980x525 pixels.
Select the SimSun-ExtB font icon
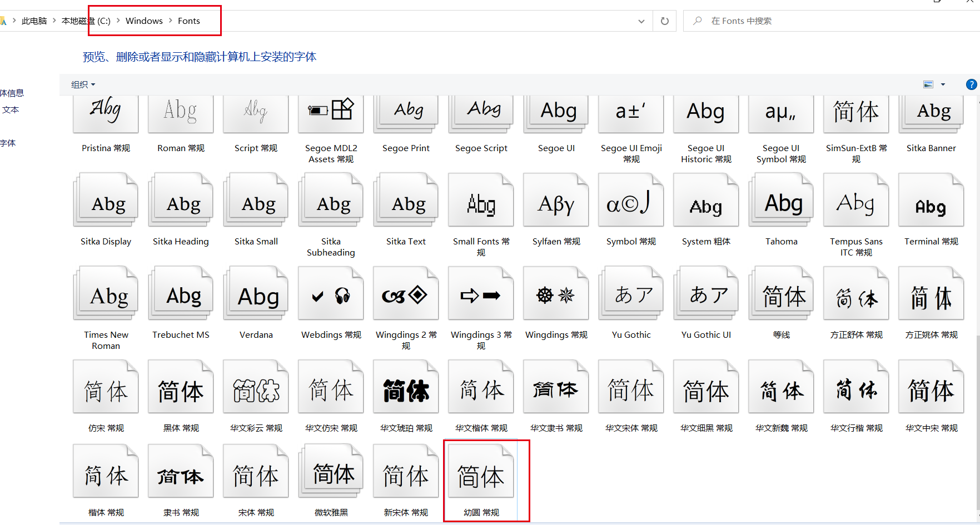856,114
